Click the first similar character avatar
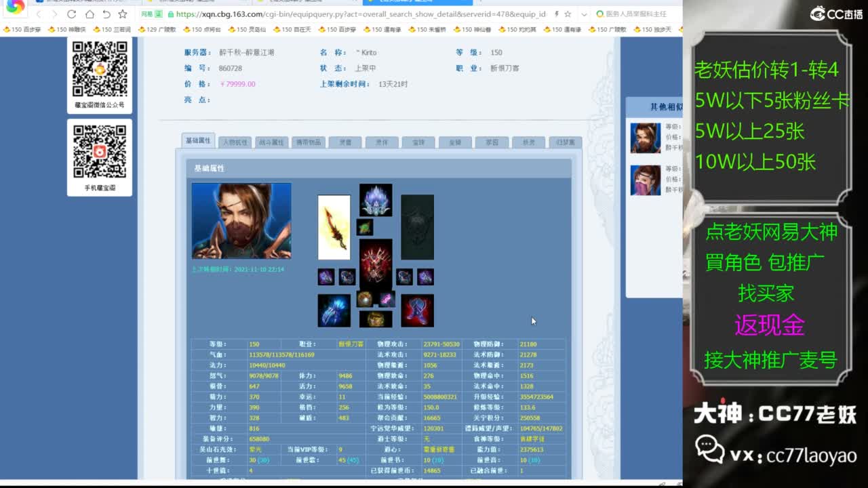The width and height of the screenshot is (868, 488). (646, 138)
